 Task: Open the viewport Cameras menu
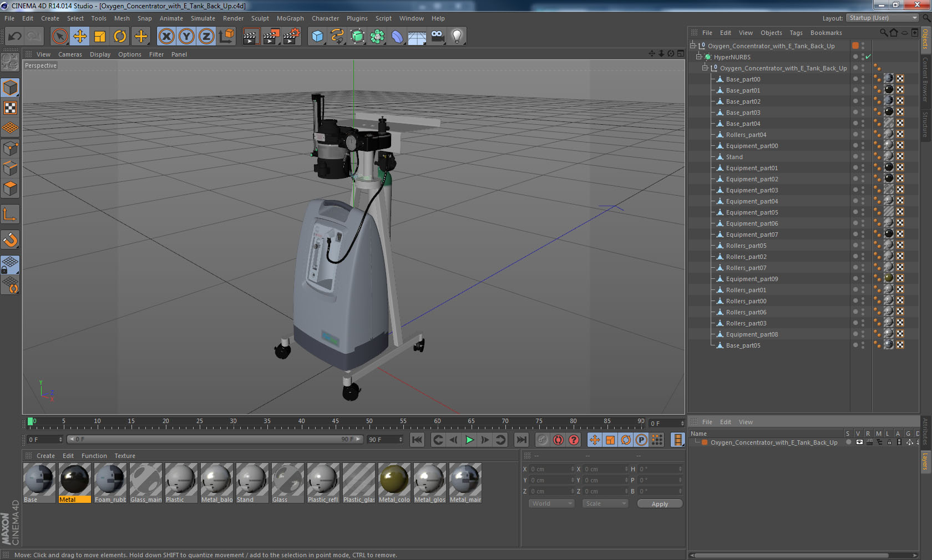click(x=70, y=54)
